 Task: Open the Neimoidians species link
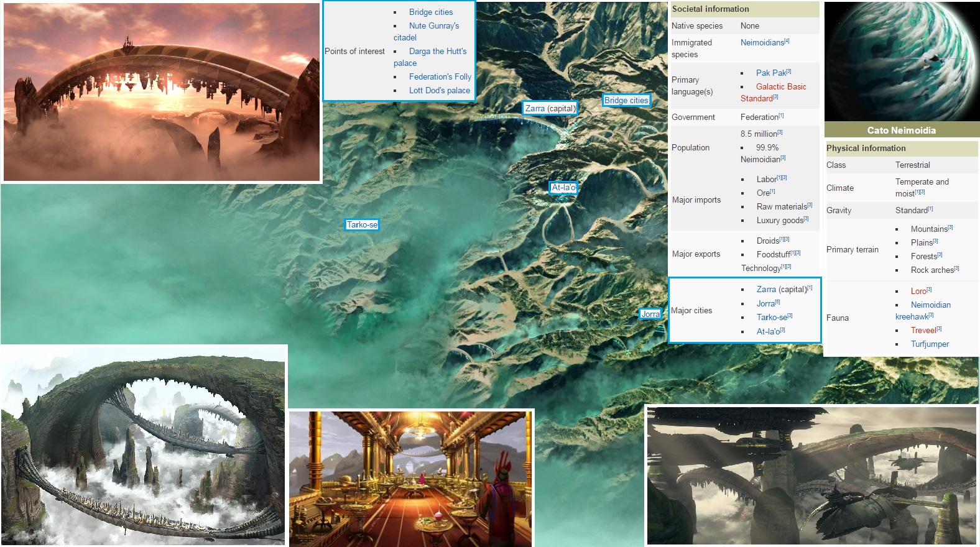(762, 43)
